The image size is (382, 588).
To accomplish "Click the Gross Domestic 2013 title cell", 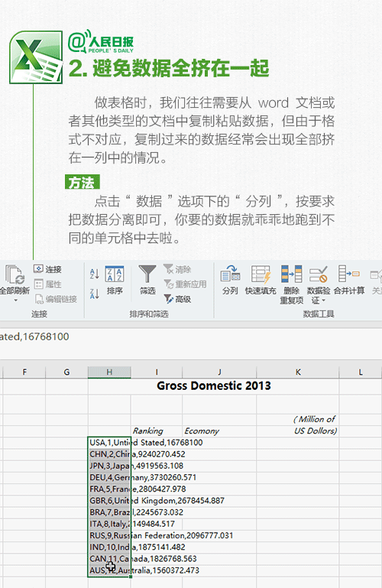I will point(213,385).
